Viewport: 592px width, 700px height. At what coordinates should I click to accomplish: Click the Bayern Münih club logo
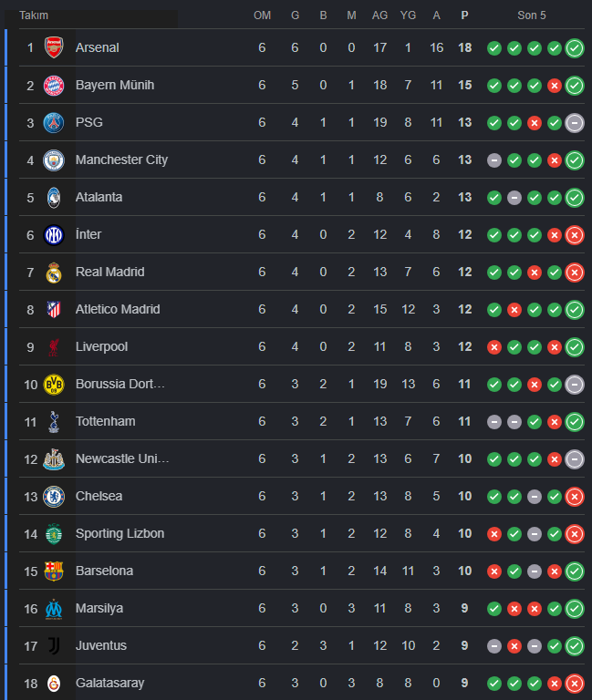point(54,85)
